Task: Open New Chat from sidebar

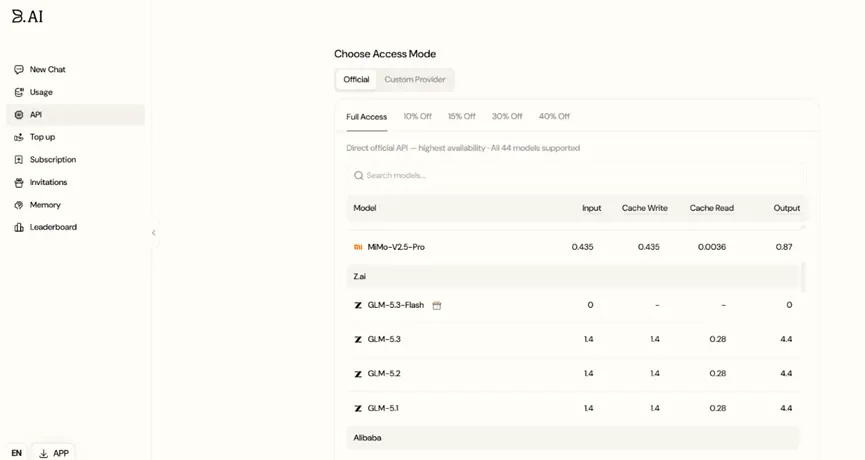Action: tap(76, 69)
